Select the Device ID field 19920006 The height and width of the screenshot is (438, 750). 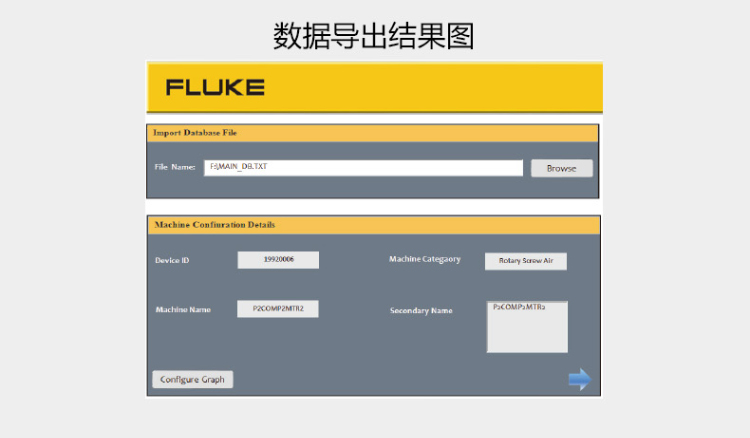(x=278, y=260)
